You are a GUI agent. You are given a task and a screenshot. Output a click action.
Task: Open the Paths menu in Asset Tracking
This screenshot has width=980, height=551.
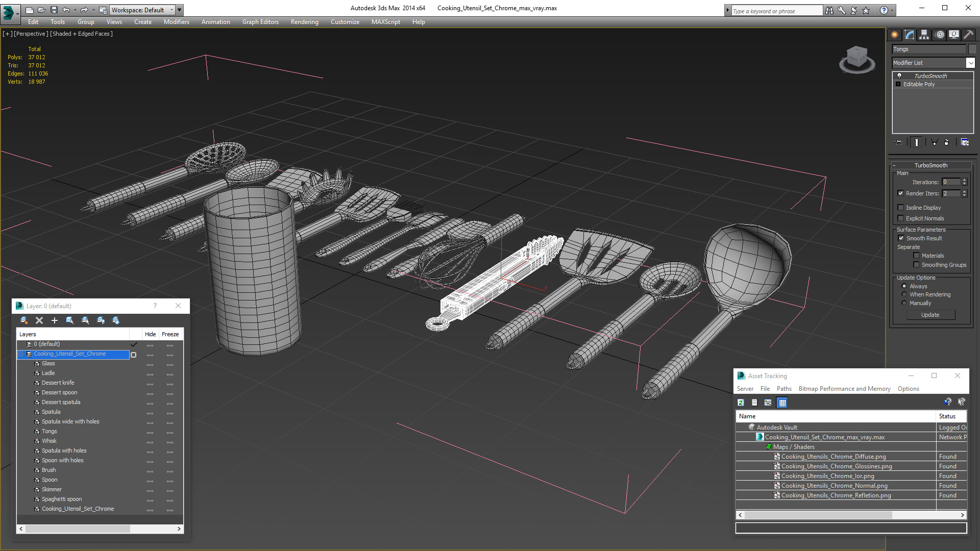(783, 389)
